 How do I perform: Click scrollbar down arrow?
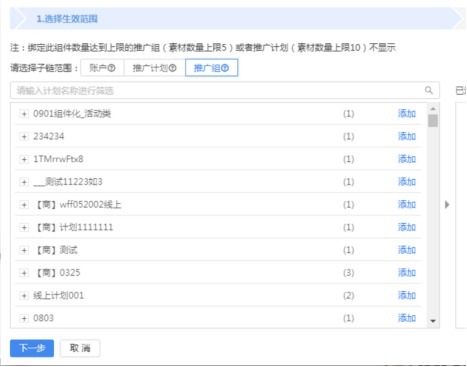point(433,321)
